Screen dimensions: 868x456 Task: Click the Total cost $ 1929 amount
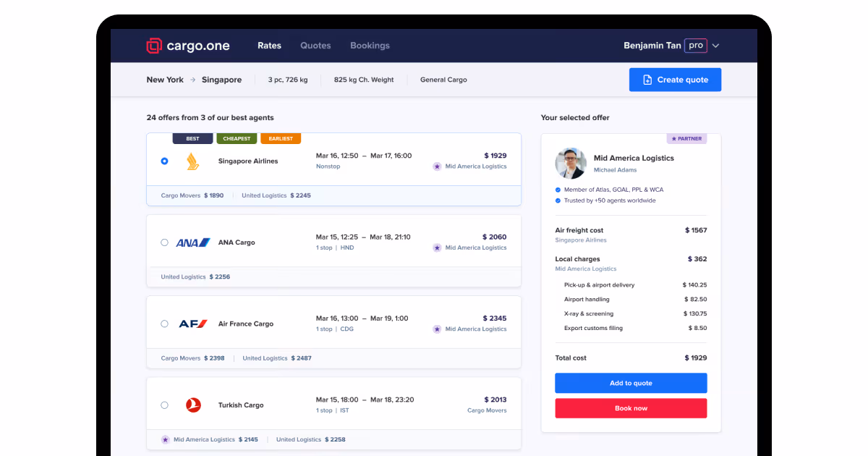click(696, 358)
